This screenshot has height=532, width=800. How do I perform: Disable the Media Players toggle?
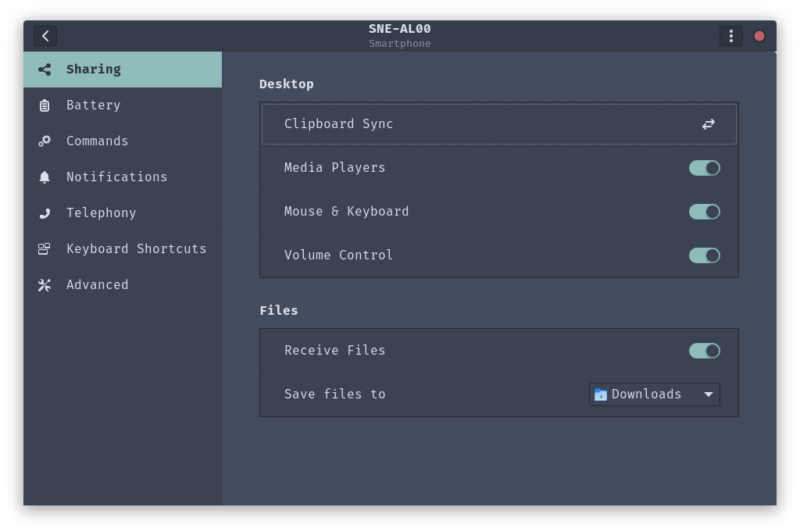(704, 168)
